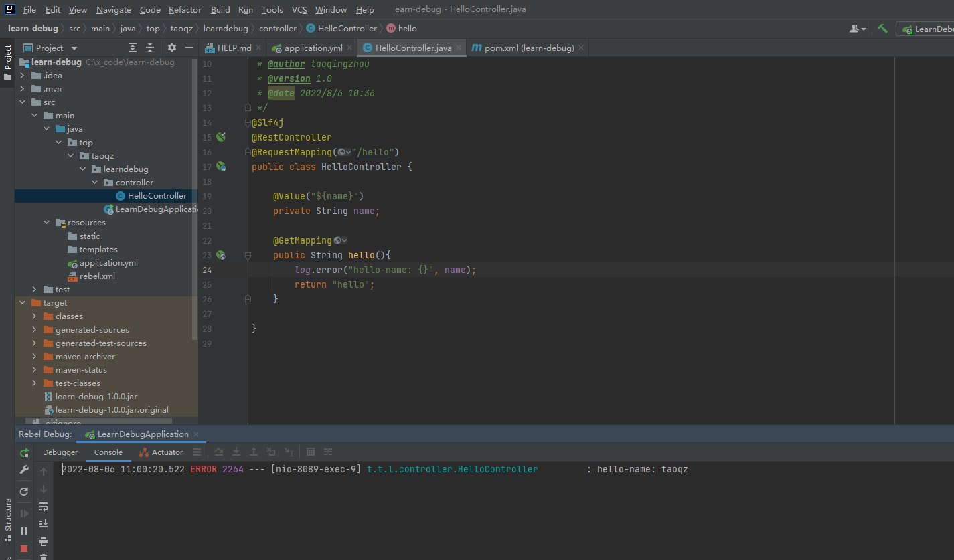954x560 pixels.
Task: Click the Evaluate Expression calculator icon
Action: click(x=311, y=452)
